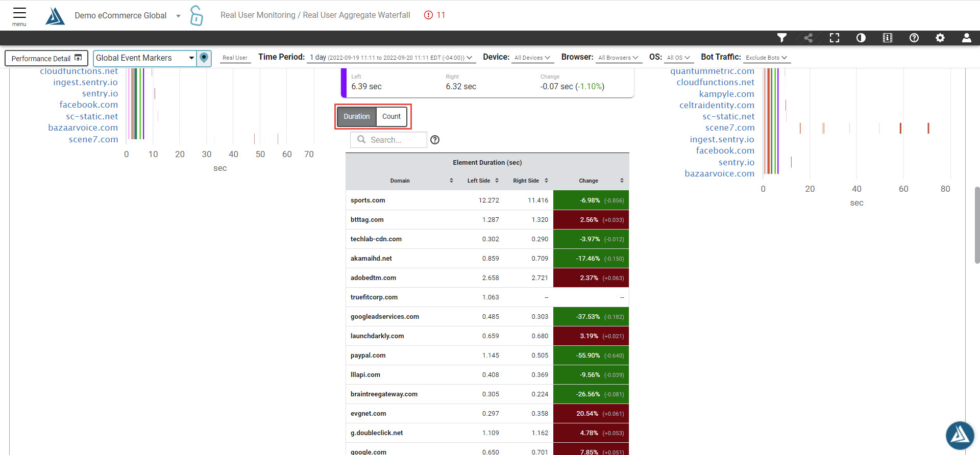Screen dimensions: 980x455
Task: Click the Real User Monitoring breadcrumb
Action: pos(258,15)
